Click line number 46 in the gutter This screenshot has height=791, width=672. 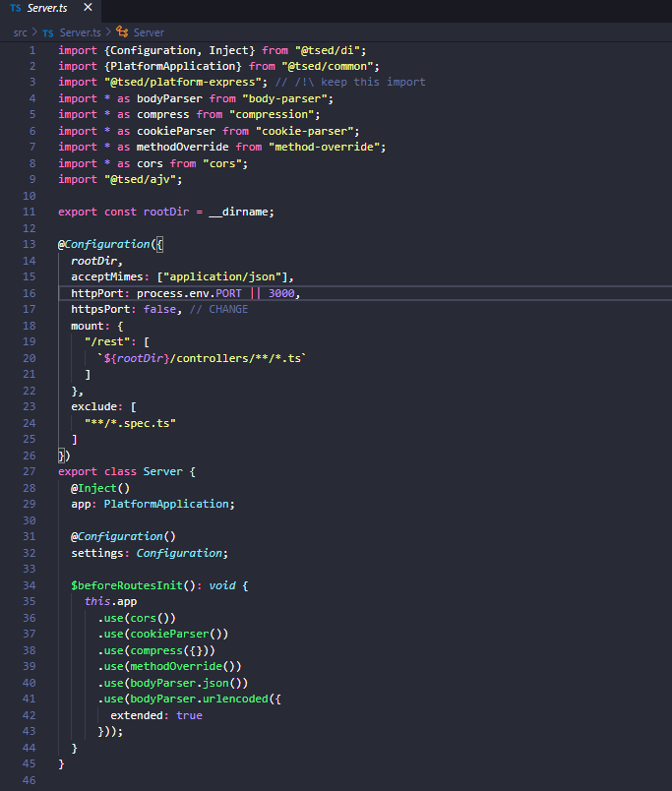pos(30,780)
